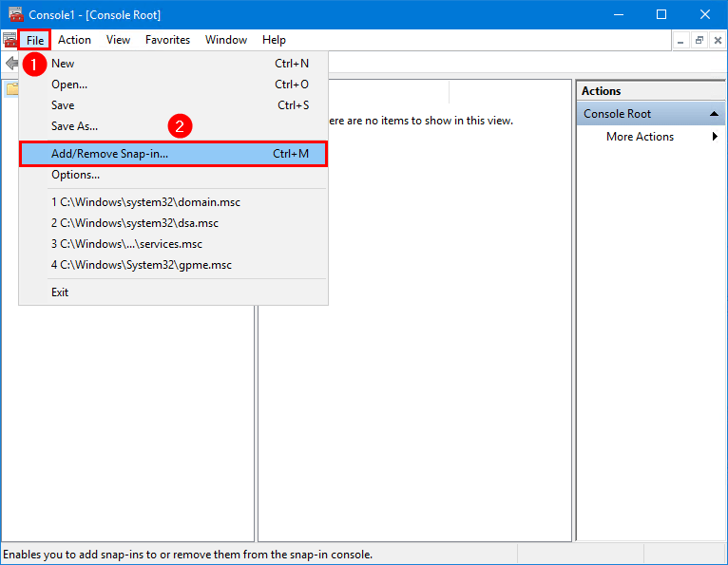Minimize the inner Console Root child window
This screenshot has height=565, width=728.
(680, 41)
